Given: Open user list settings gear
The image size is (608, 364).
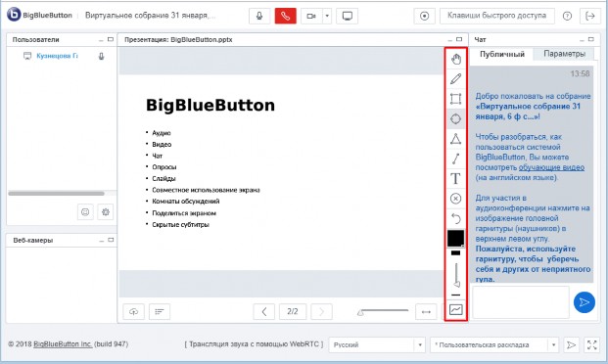Looking at the screenshot, I should pyautogui.click(x=106, y=212).
